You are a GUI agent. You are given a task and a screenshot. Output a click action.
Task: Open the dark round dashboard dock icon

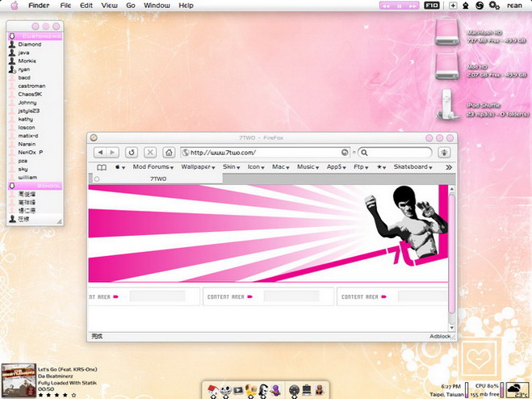[x=294, y=390]
